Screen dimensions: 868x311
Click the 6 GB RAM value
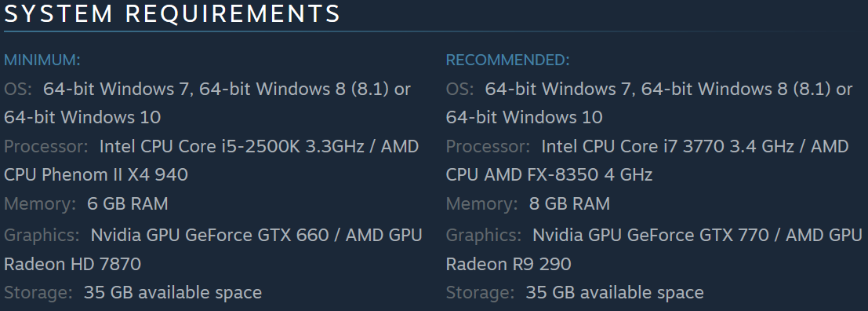(x=127, y=204)
